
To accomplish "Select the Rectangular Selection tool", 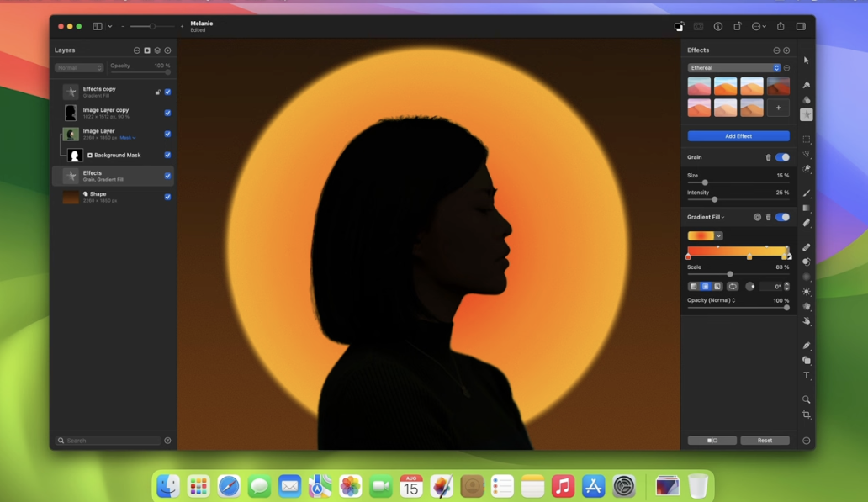I will coord(806,140).
